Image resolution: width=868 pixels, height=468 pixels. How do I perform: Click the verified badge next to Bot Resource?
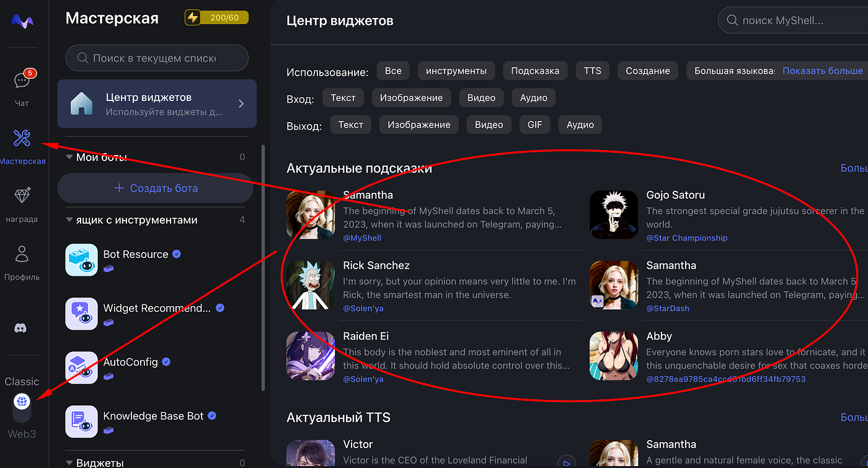tap(177, 254)
